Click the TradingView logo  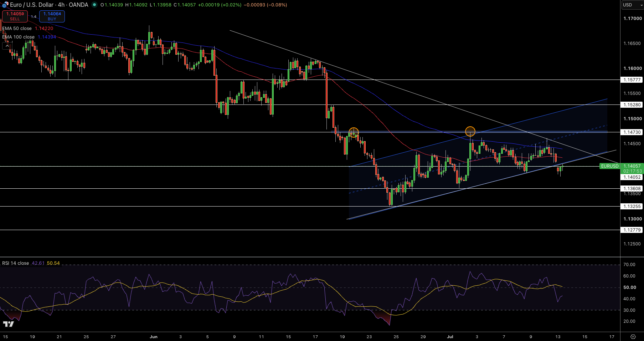coord(8,324)
